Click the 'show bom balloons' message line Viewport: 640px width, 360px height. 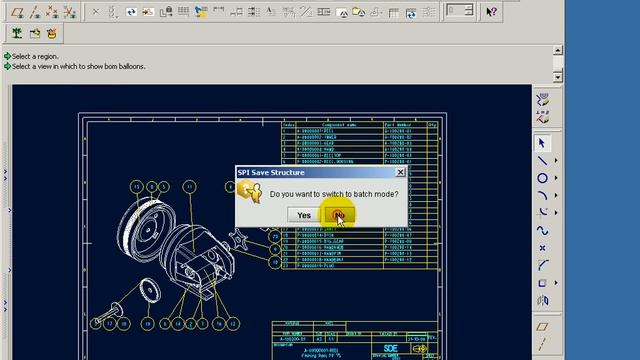[78, 66]
